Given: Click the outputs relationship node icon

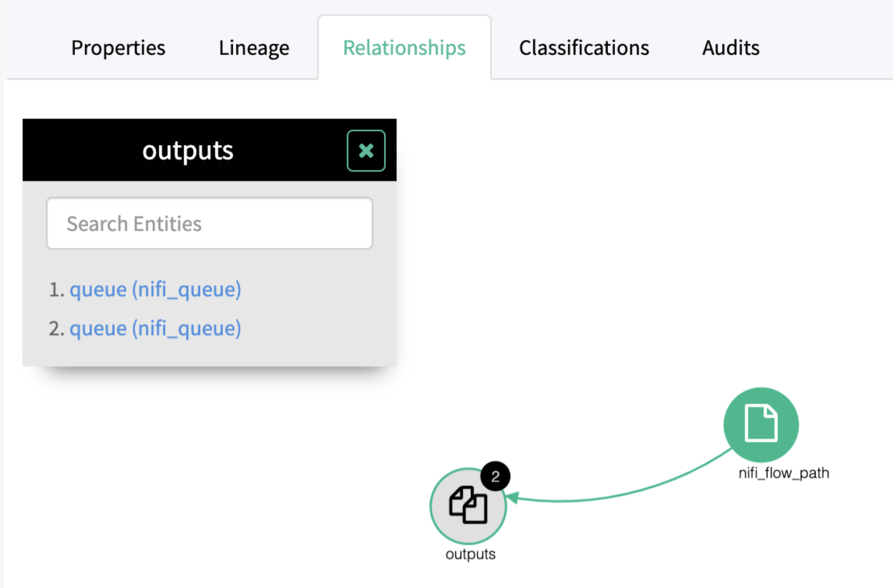Looking at the screenshot, I should [x=467, y=506].
